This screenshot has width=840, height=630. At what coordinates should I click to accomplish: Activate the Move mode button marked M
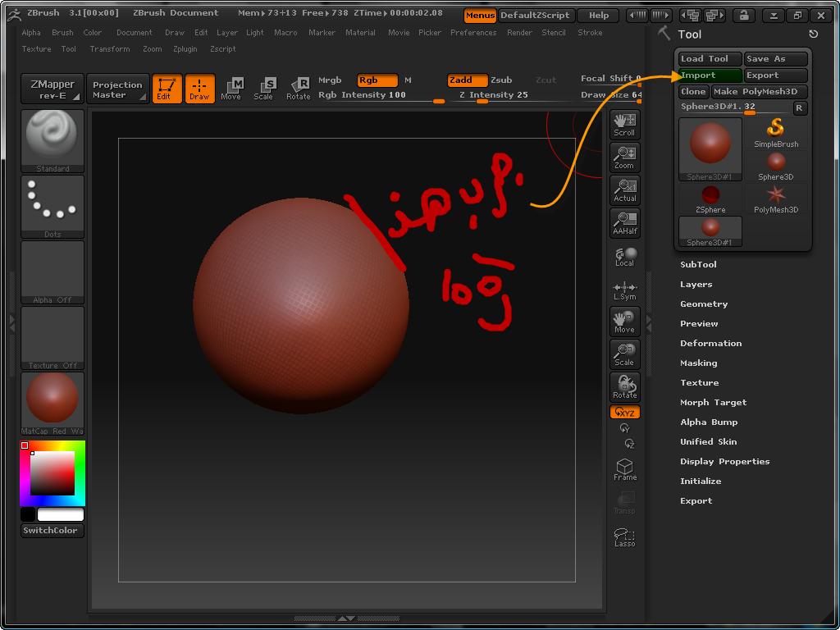click(x=231, y=89)
